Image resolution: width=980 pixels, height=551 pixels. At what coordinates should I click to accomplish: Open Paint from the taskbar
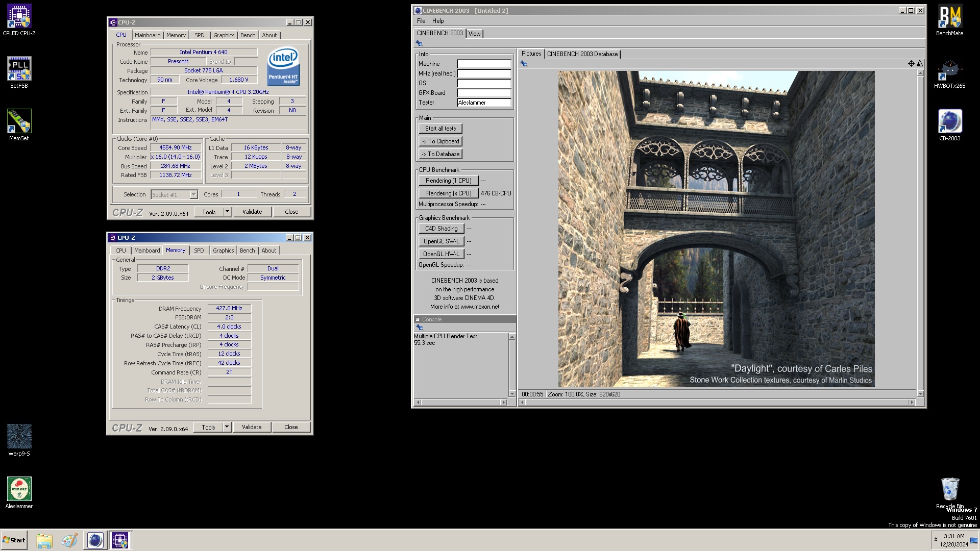69,540
